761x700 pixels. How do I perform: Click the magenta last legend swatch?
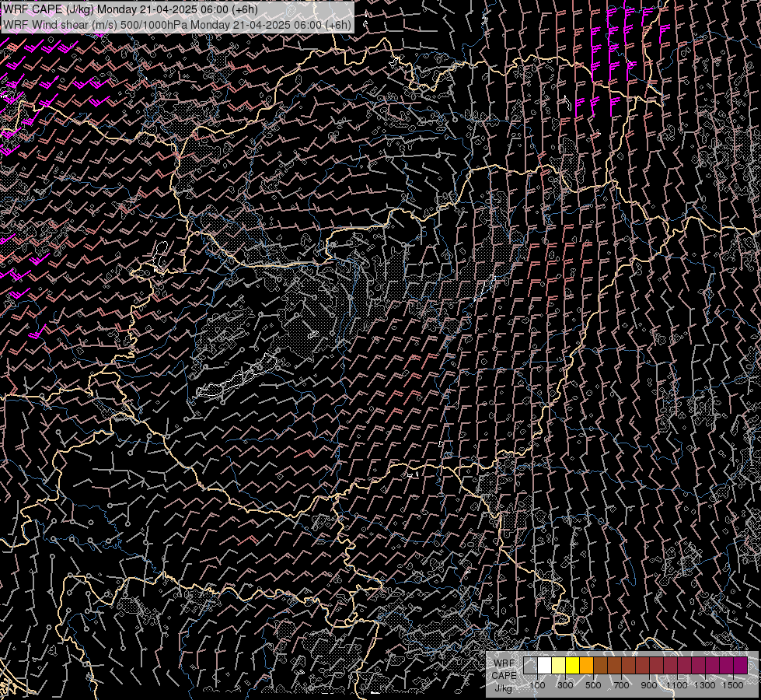pyautogui.click(x=741, y=665)
